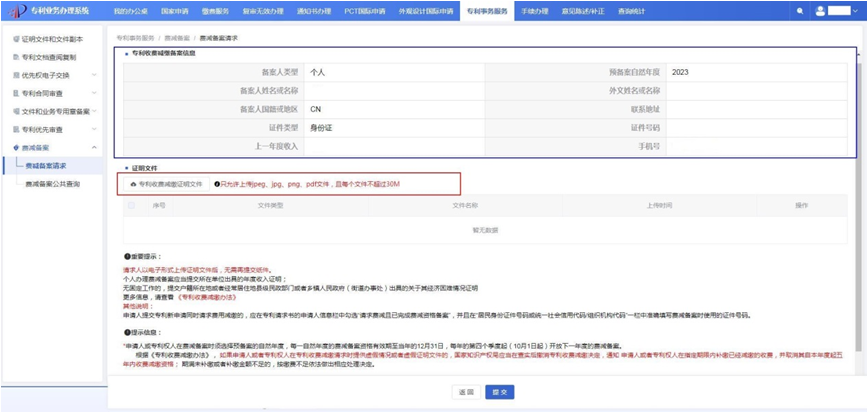Collapse the 费减备案 sidebar chevron
The width and height of the screenshot is (868, 413).
pos(94,148)
